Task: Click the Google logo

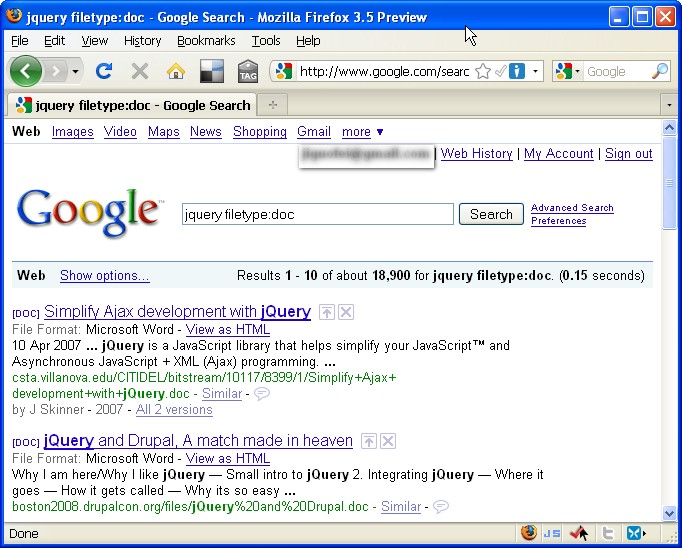Action: tap(90, 213)
